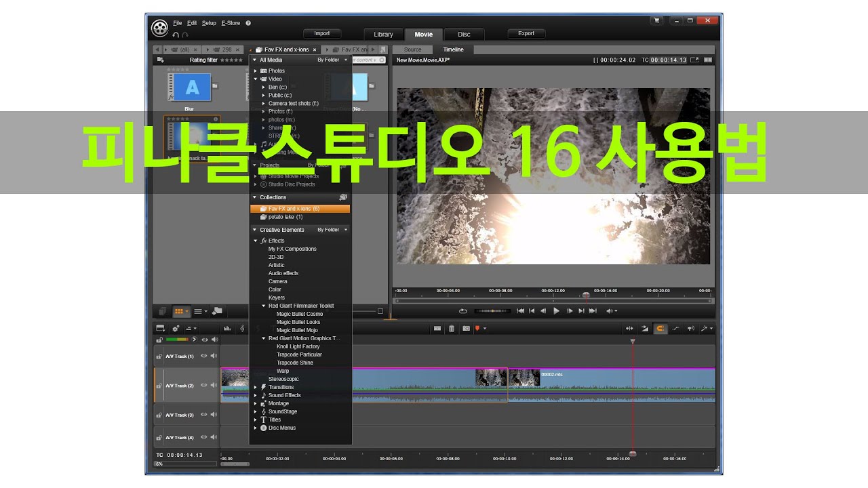Take a snapshot with camera icon

tap(466, 329)
